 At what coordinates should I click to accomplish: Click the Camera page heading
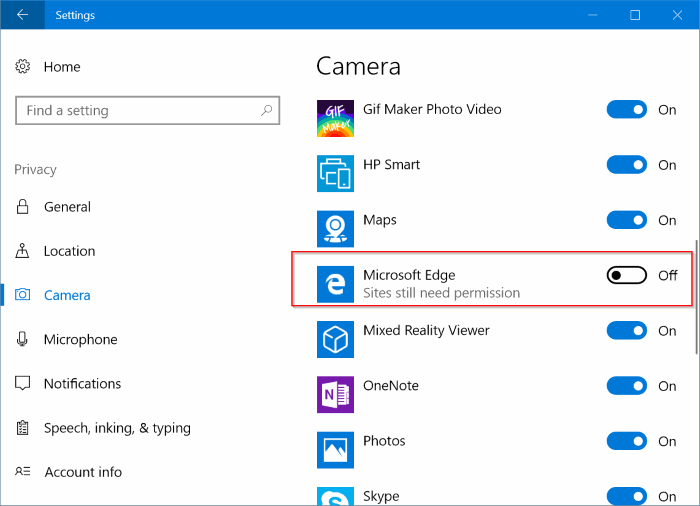tap(358, 66)
